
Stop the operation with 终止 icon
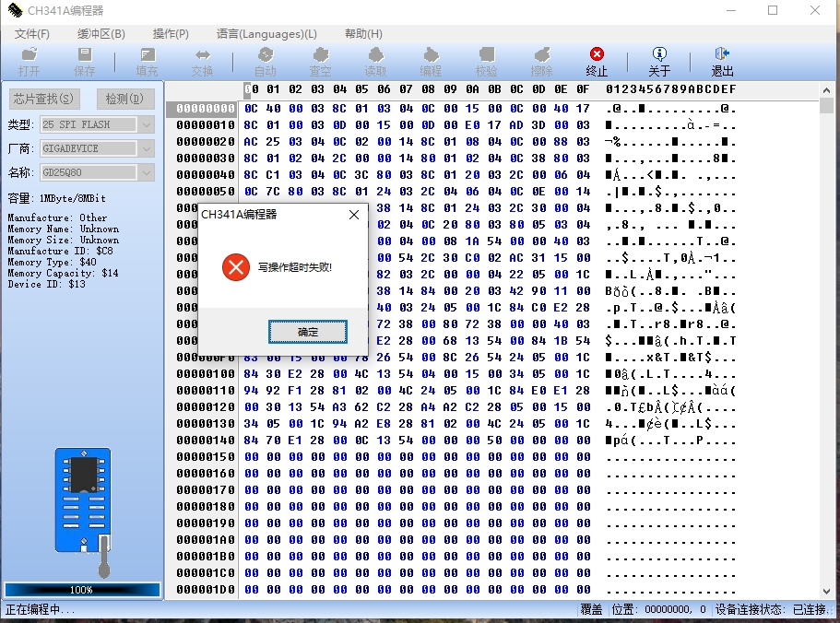597,62
